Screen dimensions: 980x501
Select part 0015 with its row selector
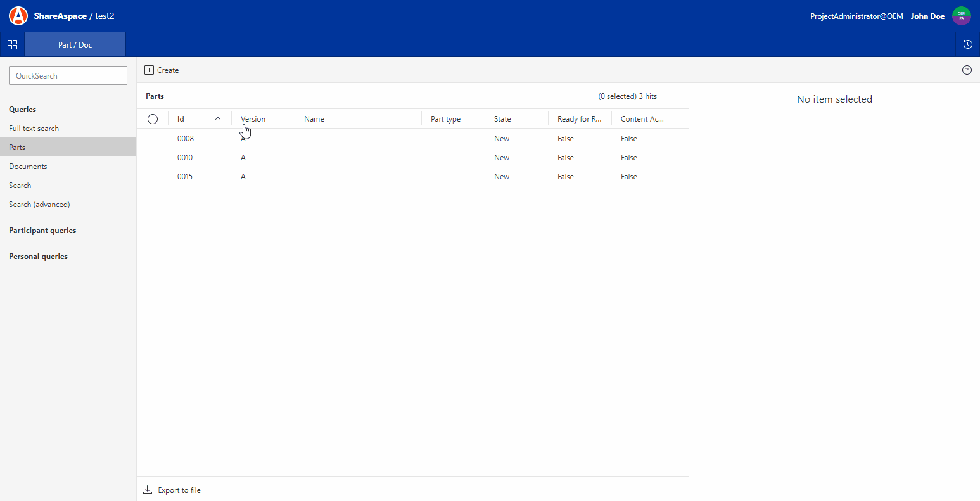[153, 176]
